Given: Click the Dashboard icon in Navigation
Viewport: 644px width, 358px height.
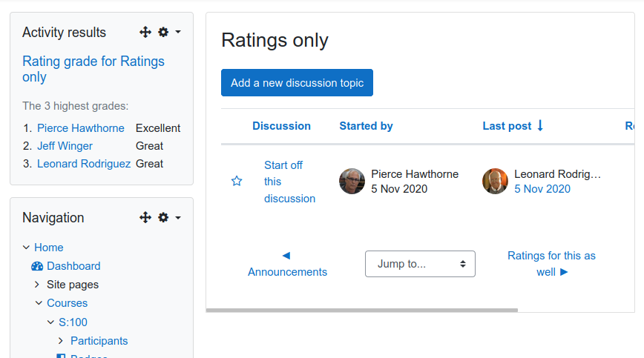Looking at the screenshot, I should (37, 266).
